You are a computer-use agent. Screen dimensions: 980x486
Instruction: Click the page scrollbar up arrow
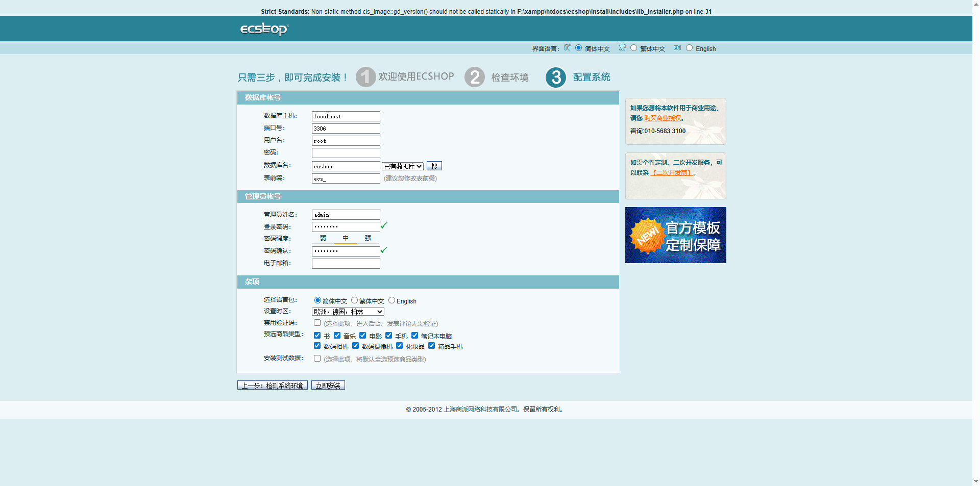[976, 4]
